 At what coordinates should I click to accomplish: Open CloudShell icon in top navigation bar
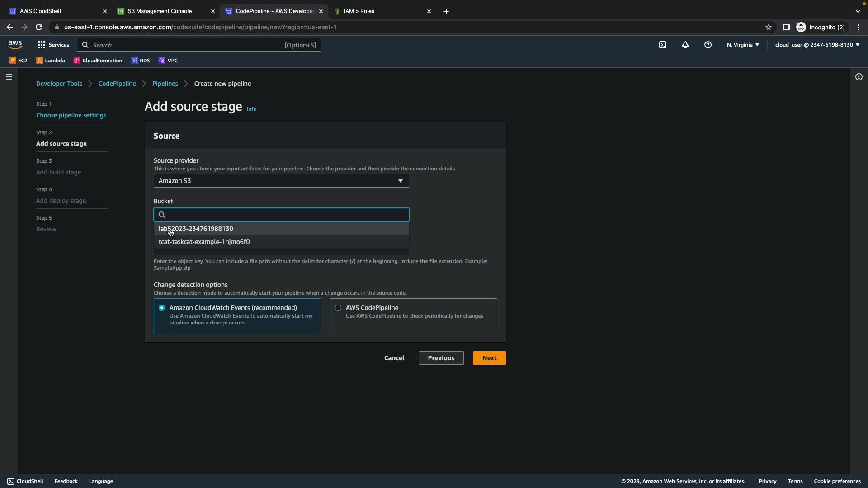tap(662, 45)
